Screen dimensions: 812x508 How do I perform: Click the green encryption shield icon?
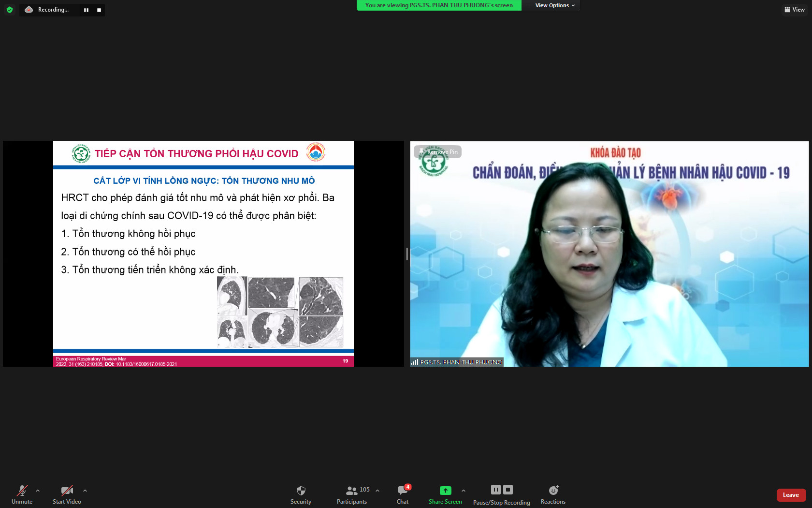(10, 10)
